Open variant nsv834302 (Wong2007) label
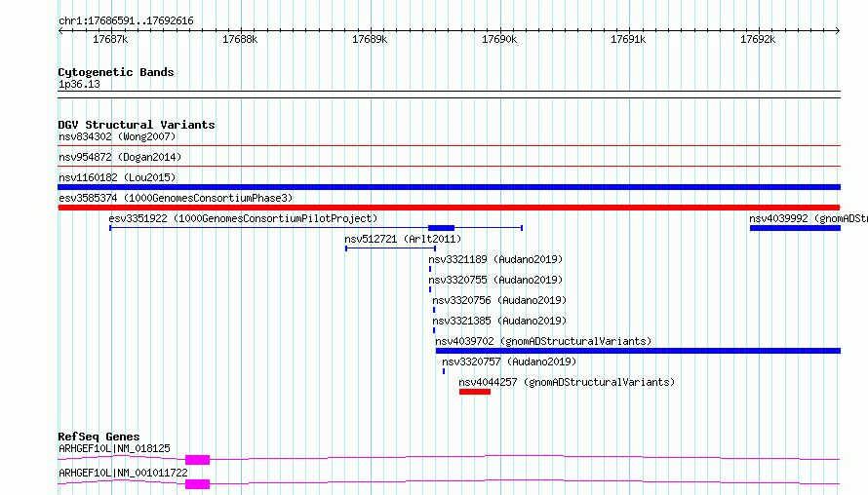 click(117, 136)
